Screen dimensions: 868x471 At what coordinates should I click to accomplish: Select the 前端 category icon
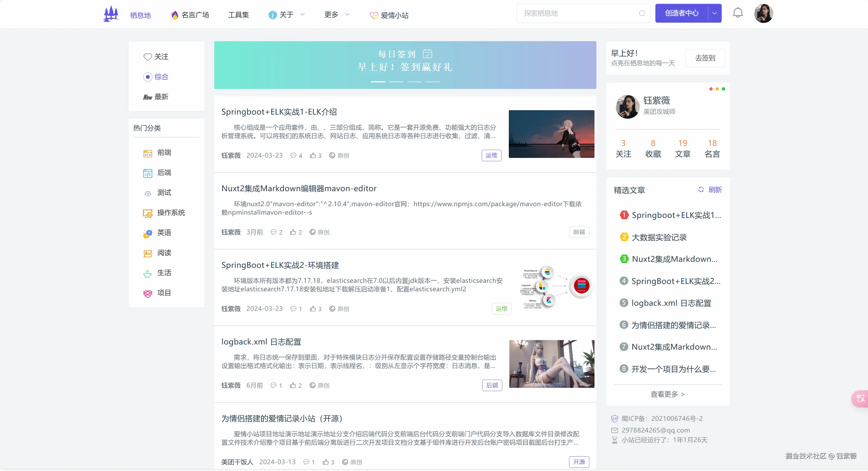148,153
